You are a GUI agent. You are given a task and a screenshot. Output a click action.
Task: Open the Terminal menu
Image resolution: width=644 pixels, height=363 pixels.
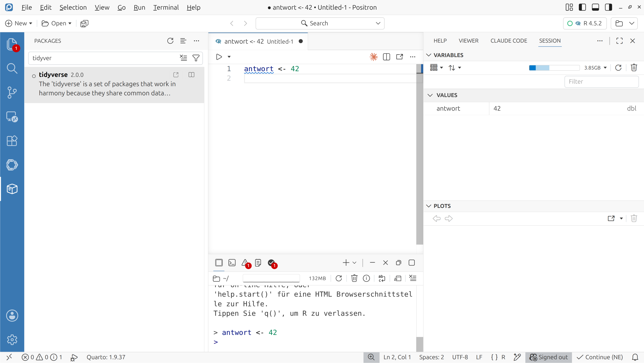click(x=166, y=7)
